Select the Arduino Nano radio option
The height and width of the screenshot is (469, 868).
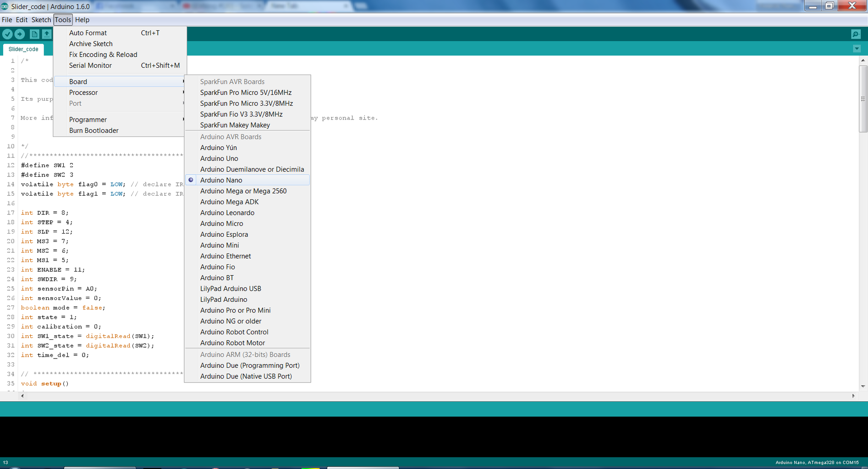247,180
